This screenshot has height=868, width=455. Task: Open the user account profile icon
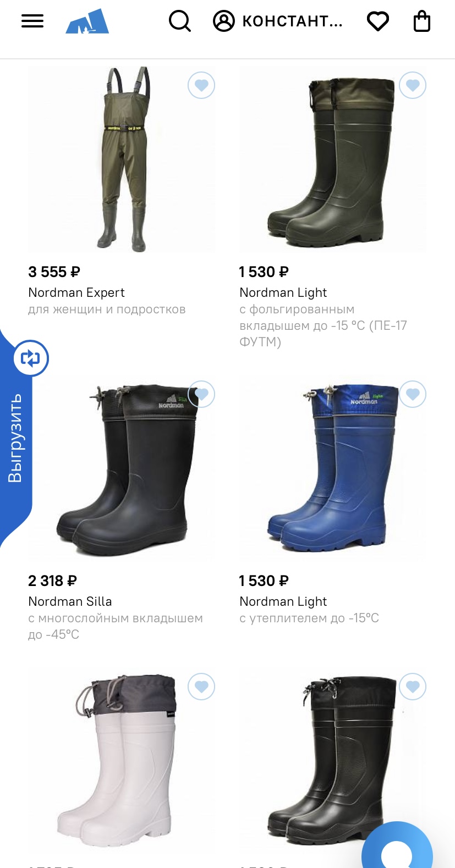click(224, 21)
